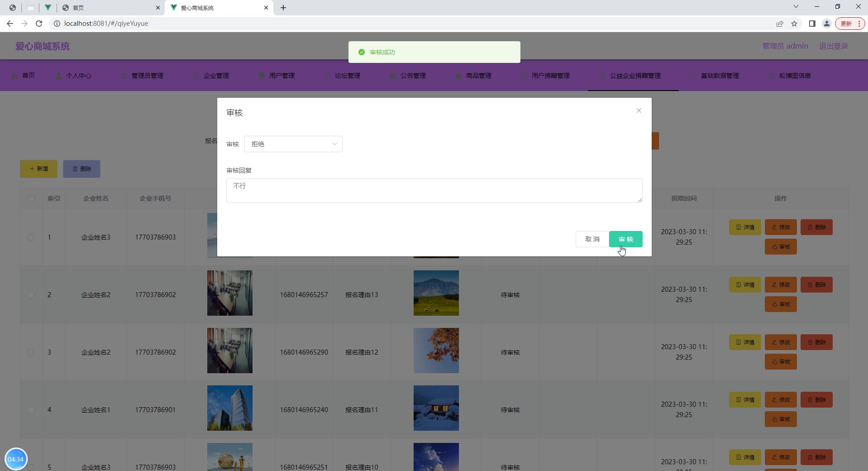Click the 爱心商城系统 site title
868x471 pixels.
coord(43,46)
